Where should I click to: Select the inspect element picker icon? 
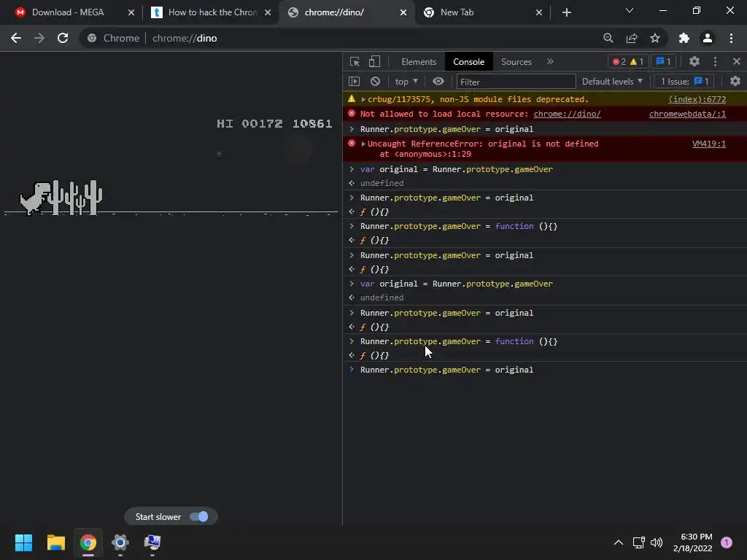pyautogui.click(x=355, y=61)
